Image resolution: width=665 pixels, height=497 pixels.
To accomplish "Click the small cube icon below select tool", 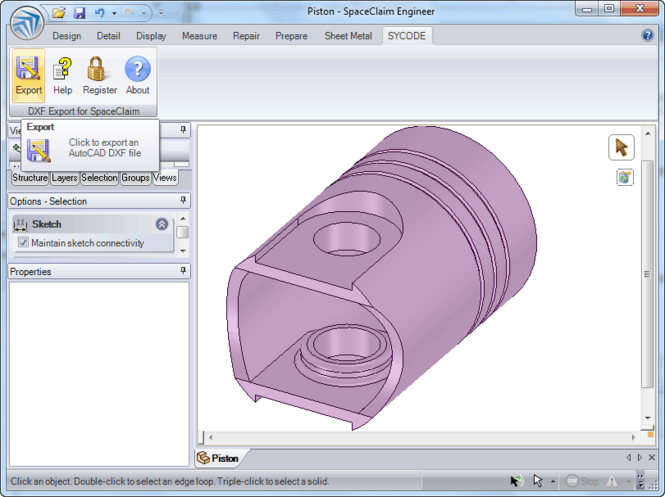I will [625, 177].
